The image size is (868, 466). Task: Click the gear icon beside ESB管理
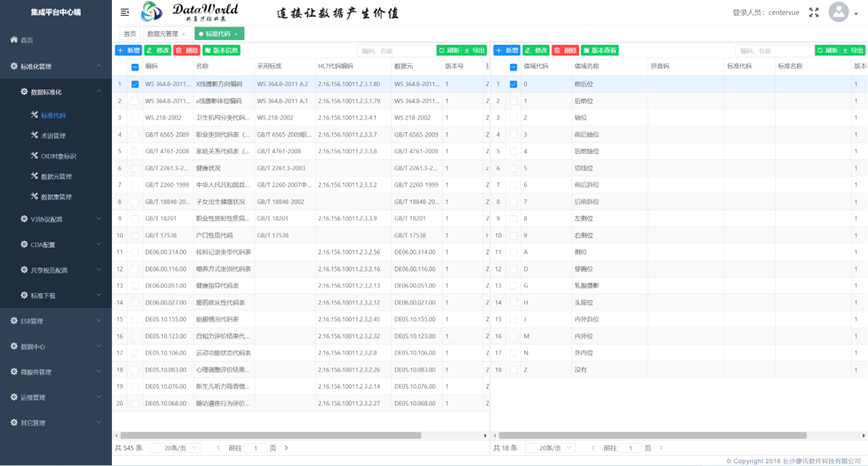(14, 320)
